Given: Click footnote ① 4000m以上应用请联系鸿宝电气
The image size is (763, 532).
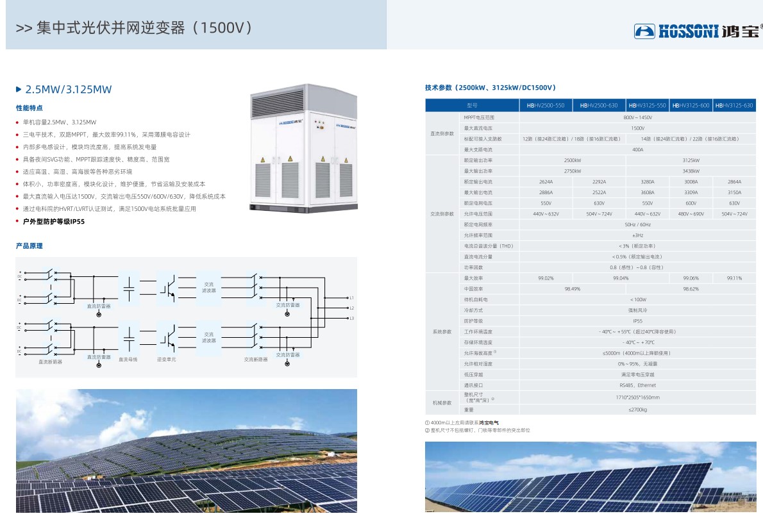Looking at the screenshot, I should (462, 422).
